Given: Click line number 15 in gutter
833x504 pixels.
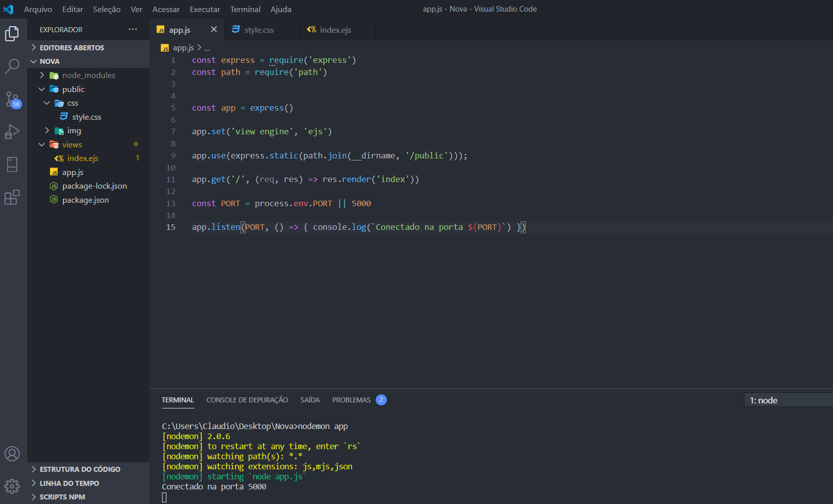Looking at the screenshot, I should (x=171, y=227).
